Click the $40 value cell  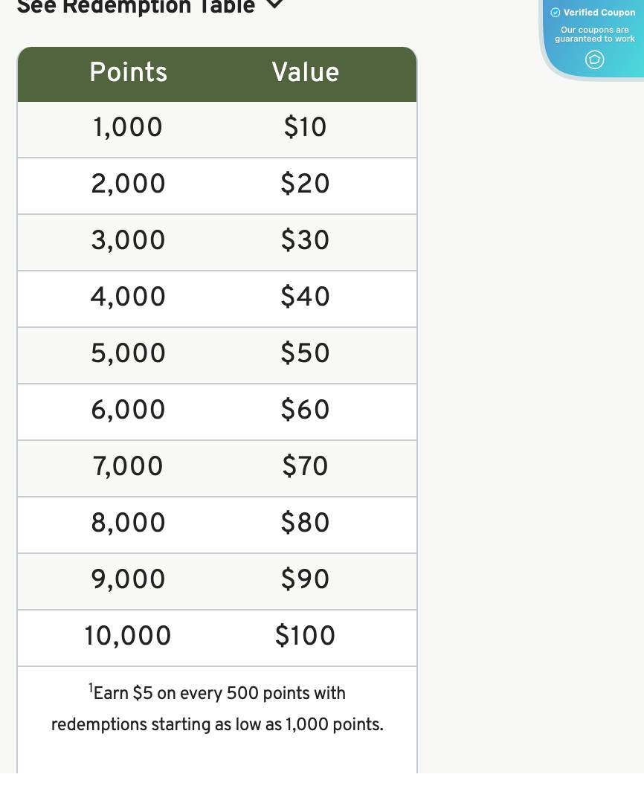tap(306, 297)
